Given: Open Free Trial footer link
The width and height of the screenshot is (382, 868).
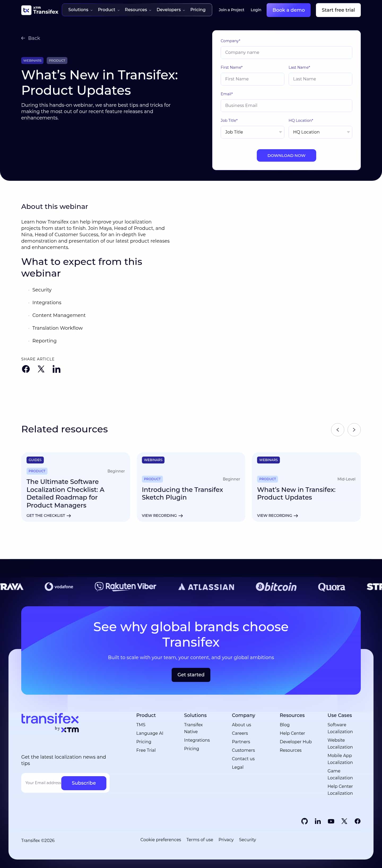Looking at the screenshot, I should point(146,750).
